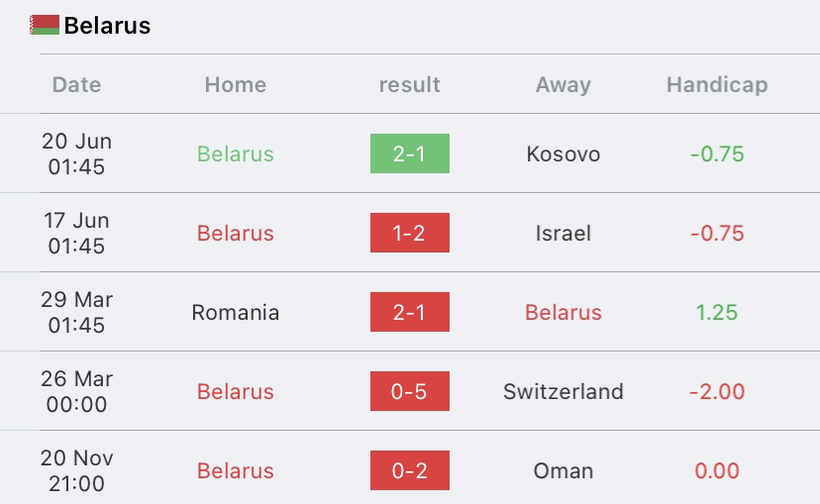Open the 0-5 result against Switzerland
This screenshot has width=820, height=504.
[409, 391]
